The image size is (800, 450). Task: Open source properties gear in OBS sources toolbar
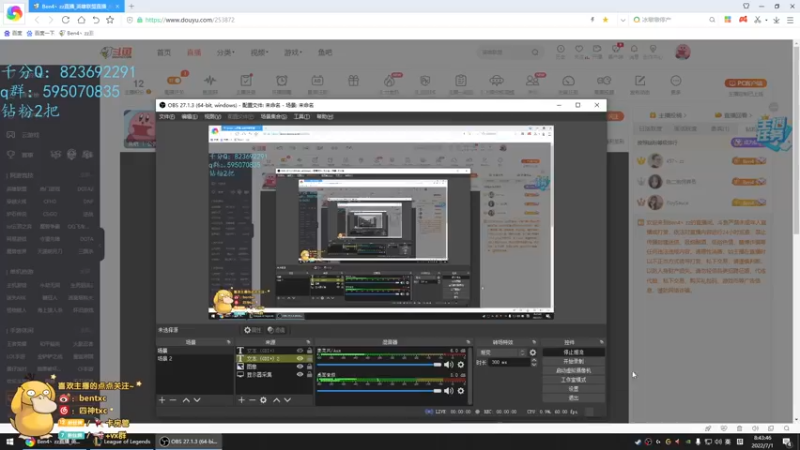point(263,400)
